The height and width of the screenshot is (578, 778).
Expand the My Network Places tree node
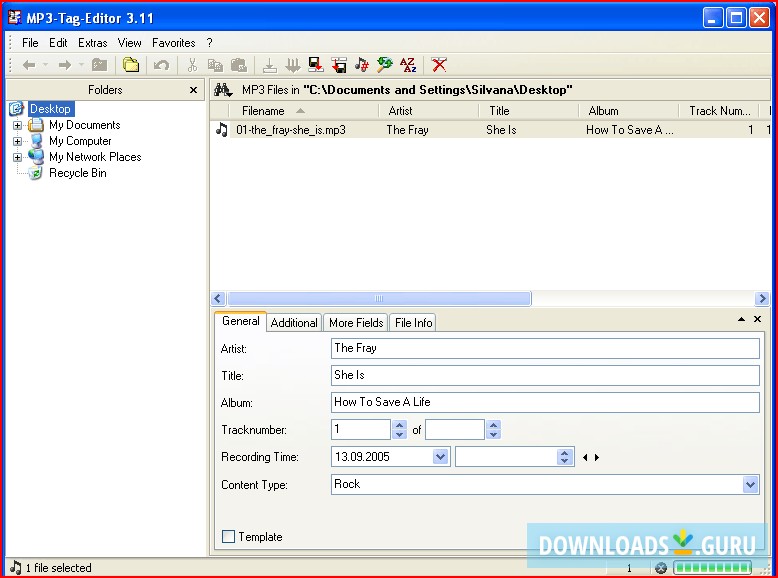tap(17, 157)
